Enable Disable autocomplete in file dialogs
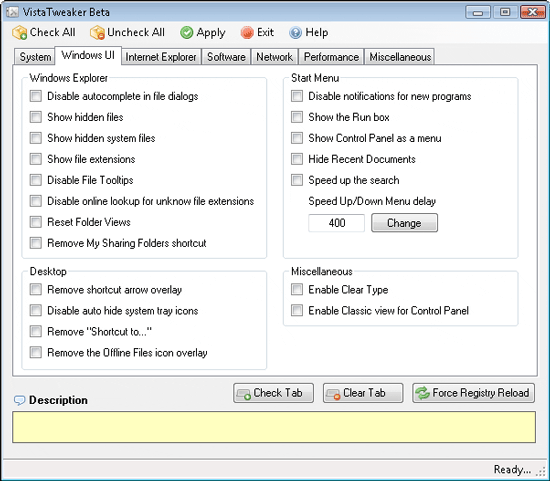 [x=35, y=96]
